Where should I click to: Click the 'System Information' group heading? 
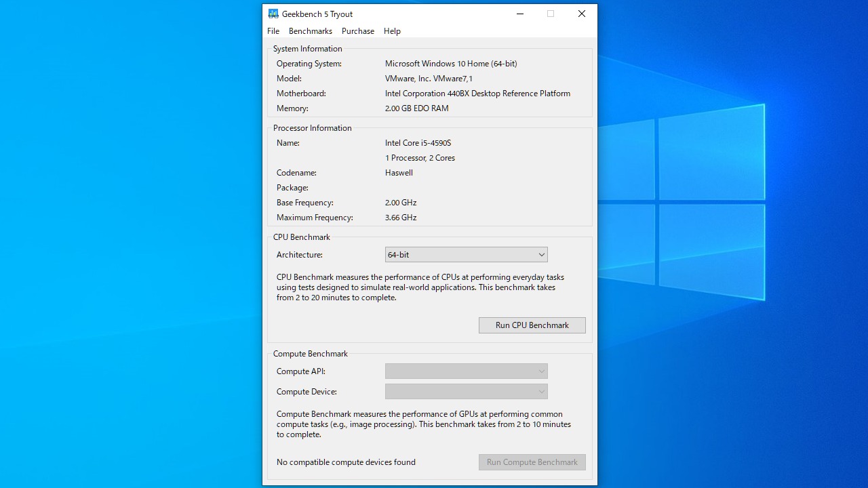point(308,49)
